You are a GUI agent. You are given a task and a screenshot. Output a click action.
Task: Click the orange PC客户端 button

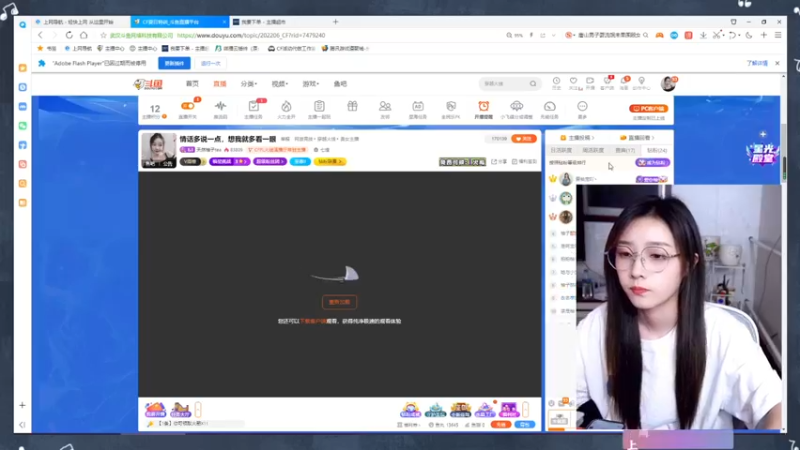pyautogui.click(x=648, y=109)
